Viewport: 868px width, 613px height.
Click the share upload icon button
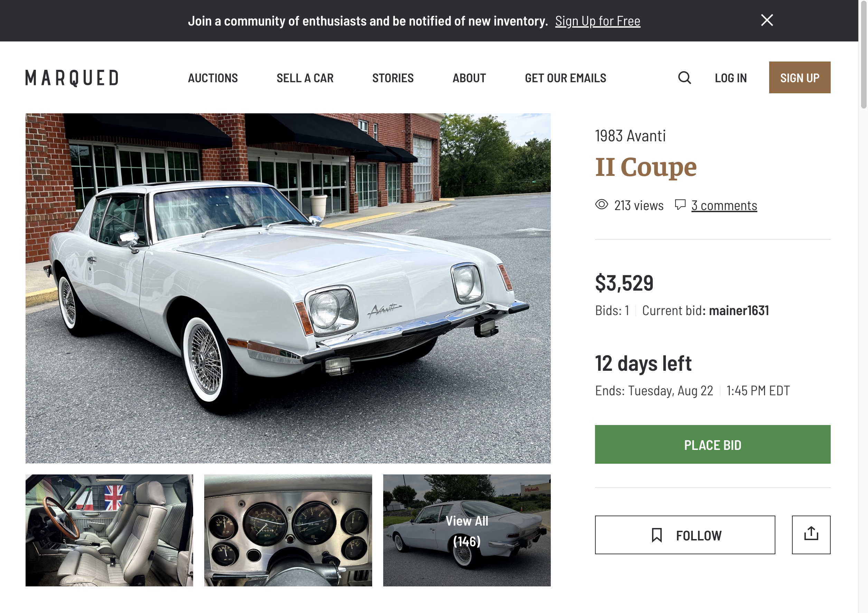coord(811,534)
